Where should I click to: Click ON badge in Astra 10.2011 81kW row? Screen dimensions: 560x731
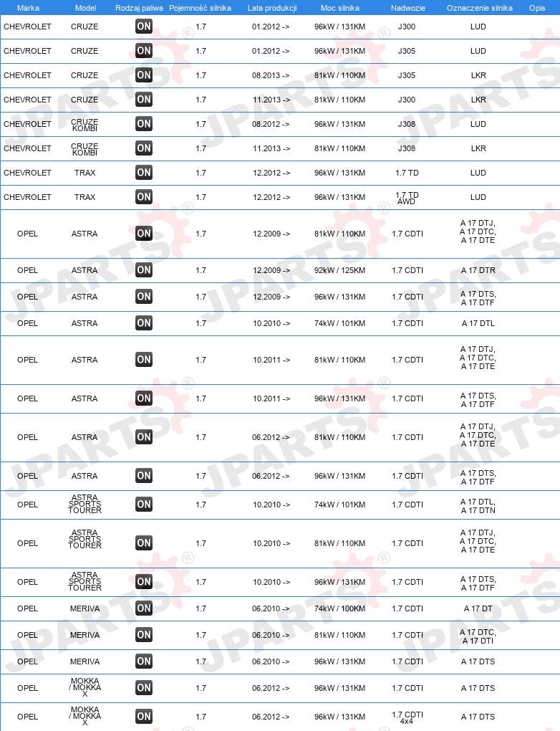tap(144, 360)
